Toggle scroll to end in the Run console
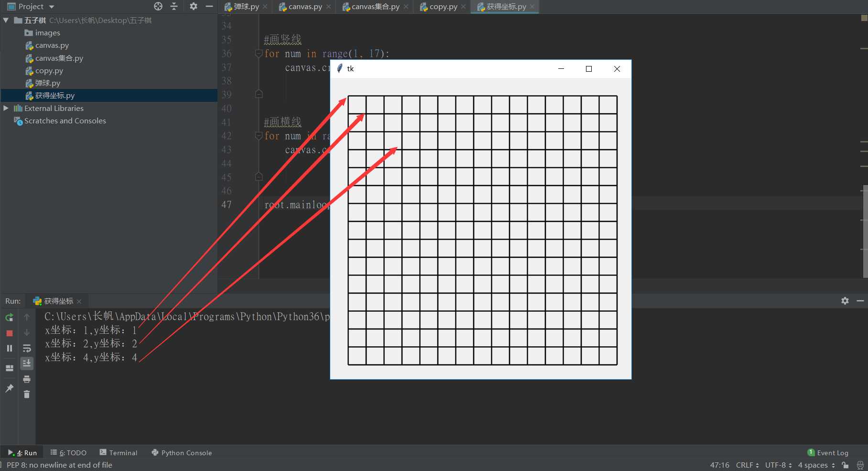The height and width of the screenshot is (471, 868). 27,363
